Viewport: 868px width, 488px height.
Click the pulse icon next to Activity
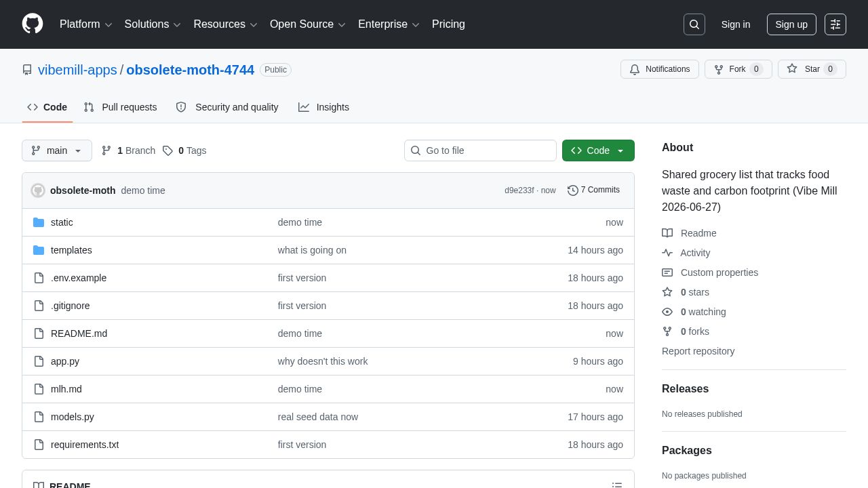(667, 253)
